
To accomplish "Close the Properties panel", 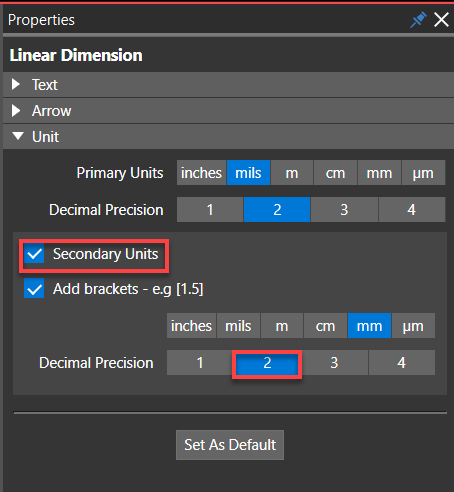I will click(x=441, y=20).
